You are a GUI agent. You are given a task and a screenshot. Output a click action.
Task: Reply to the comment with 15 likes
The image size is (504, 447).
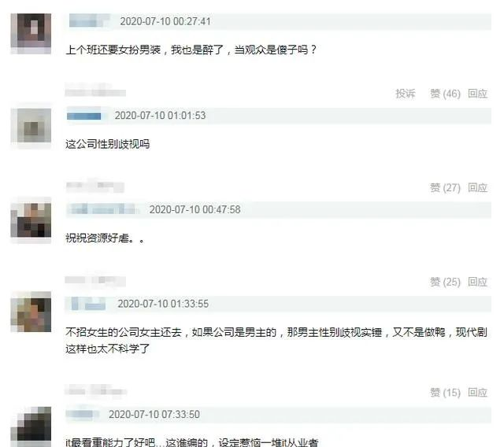(x=478, y=393)
